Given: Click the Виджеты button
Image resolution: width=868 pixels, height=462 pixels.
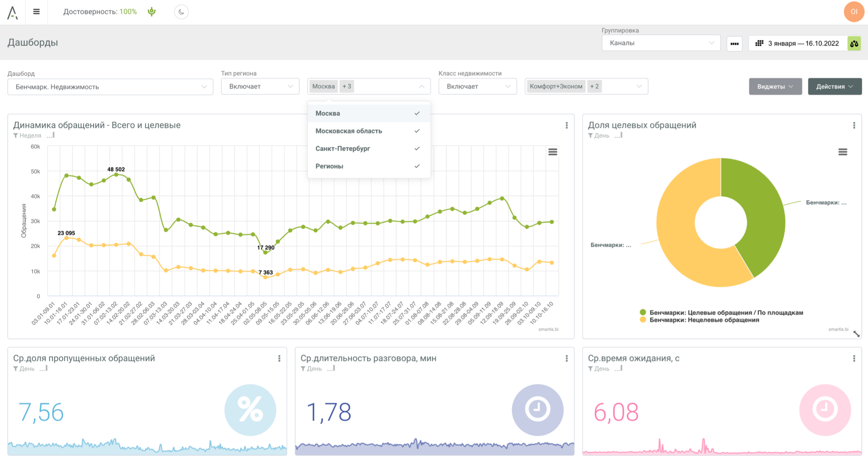Looking at the screenshot, I should 775,86.
